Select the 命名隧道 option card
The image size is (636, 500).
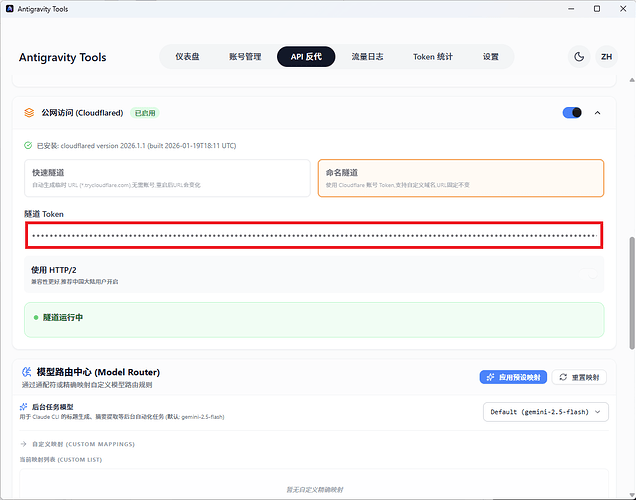coord(461,178)
